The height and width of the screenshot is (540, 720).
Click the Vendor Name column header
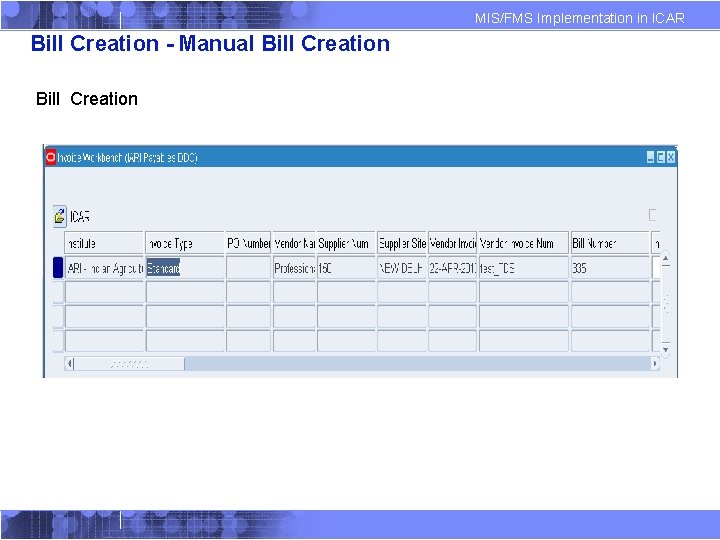[x=294, y=243]
